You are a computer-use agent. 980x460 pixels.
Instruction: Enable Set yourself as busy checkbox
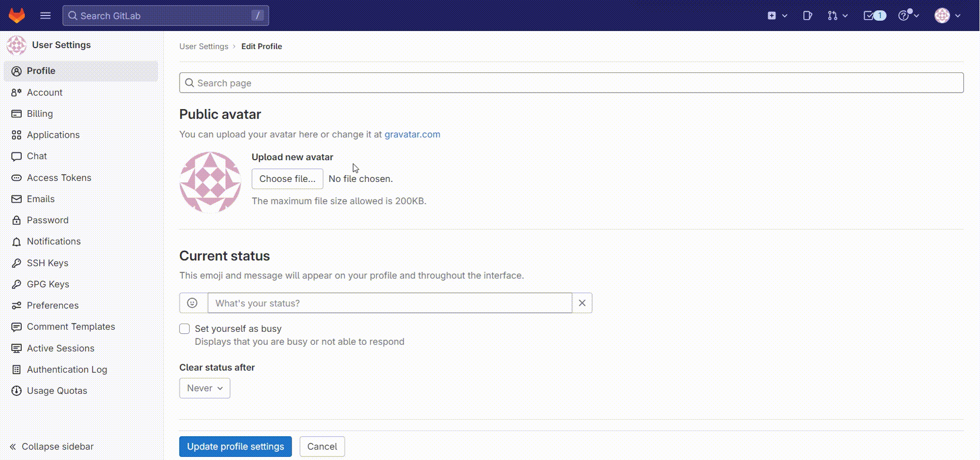click(185, 329)
